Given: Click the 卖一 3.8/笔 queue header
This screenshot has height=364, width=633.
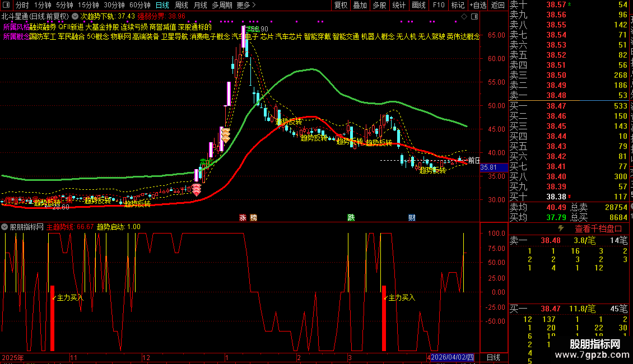Looking at the screenshot, I should 569,240.
